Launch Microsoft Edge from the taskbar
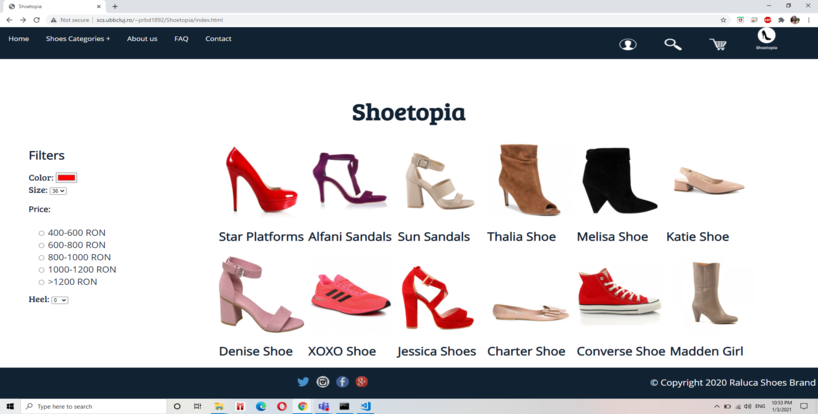The width and height of the screenshot is (818, 414). click(261, 406)
